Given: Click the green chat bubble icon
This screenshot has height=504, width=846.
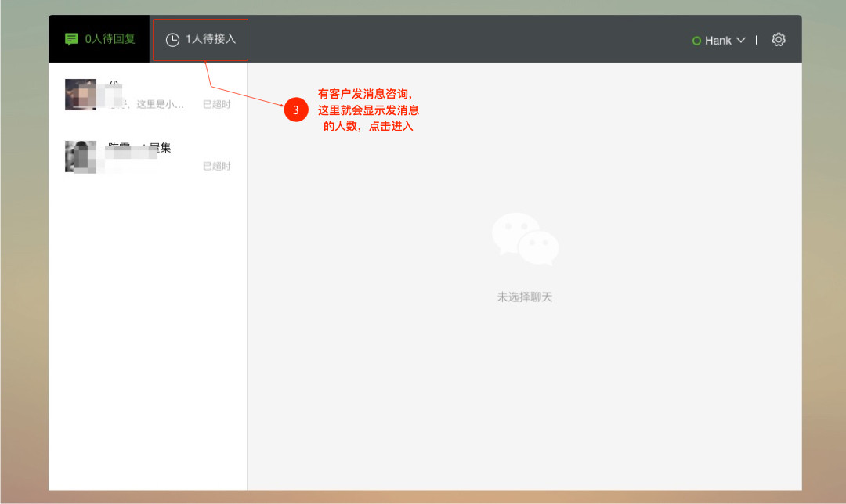Looking at the screenshot, I should pos(71,39).
